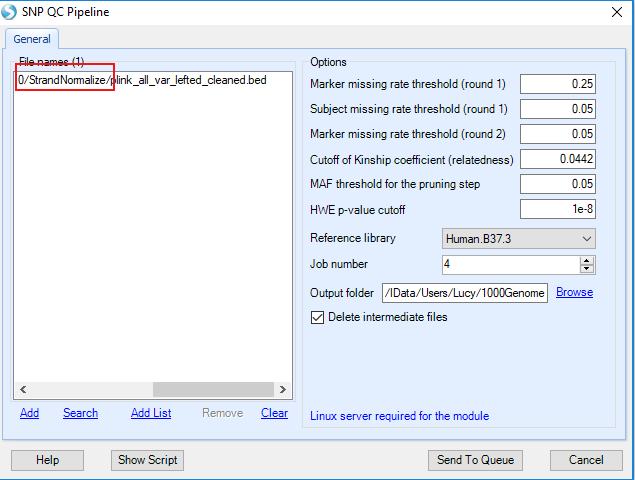Click the file list right scroll arrow
Image resolution: width=635 pixels, height=480 pixels.
282,389
